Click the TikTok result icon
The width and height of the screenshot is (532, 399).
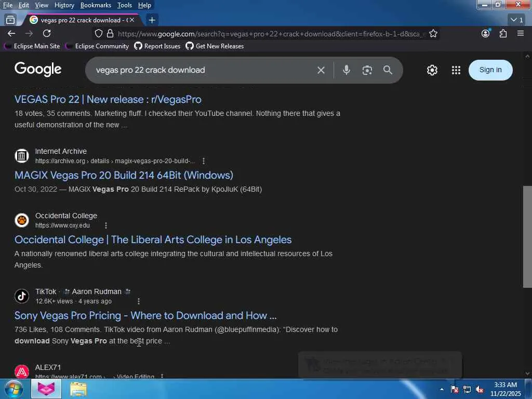point(22,296)
